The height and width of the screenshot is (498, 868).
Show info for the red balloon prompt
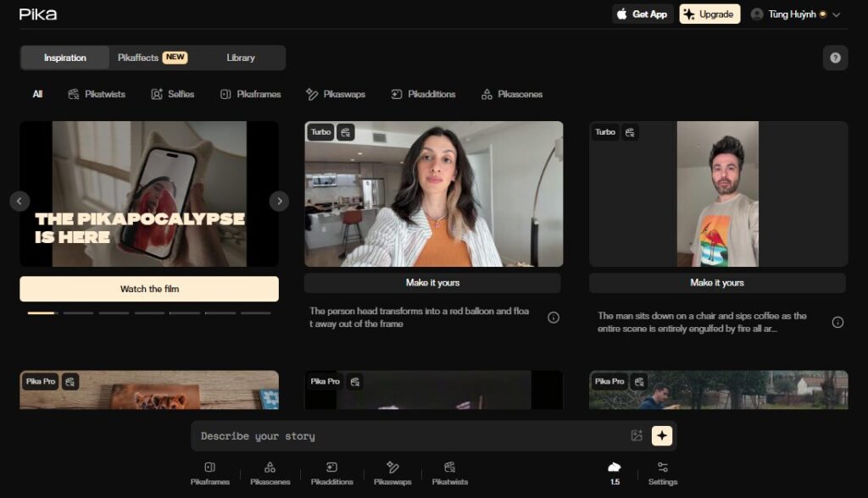click(x=554, y=318)
